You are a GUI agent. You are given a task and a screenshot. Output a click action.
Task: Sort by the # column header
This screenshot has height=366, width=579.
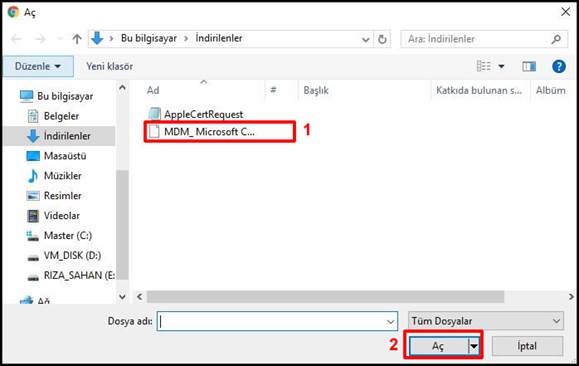[x=273, y=90]
